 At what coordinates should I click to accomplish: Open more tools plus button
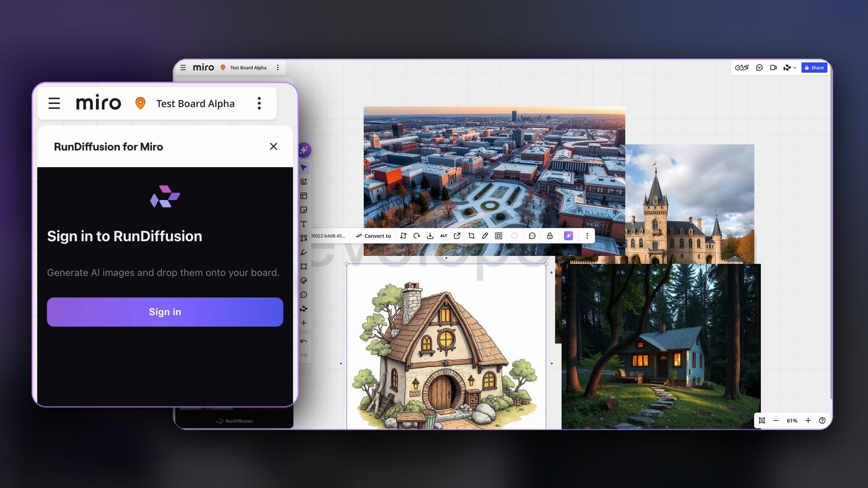304,323
